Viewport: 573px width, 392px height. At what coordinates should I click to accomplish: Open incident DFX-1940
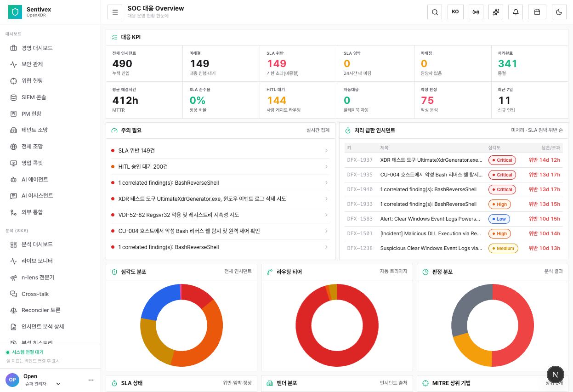pos(454,189)
